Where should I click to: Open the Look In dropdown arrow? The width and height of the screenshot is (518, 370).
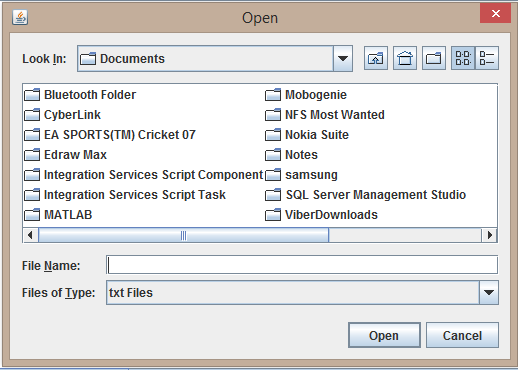[343, 59]
